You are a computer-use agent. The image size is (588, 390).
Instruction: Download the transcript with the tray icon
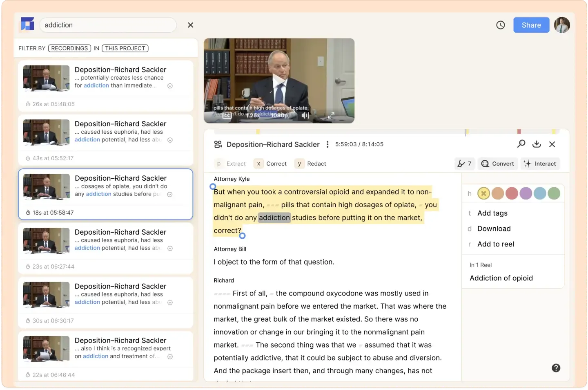[x=537, y=144]
